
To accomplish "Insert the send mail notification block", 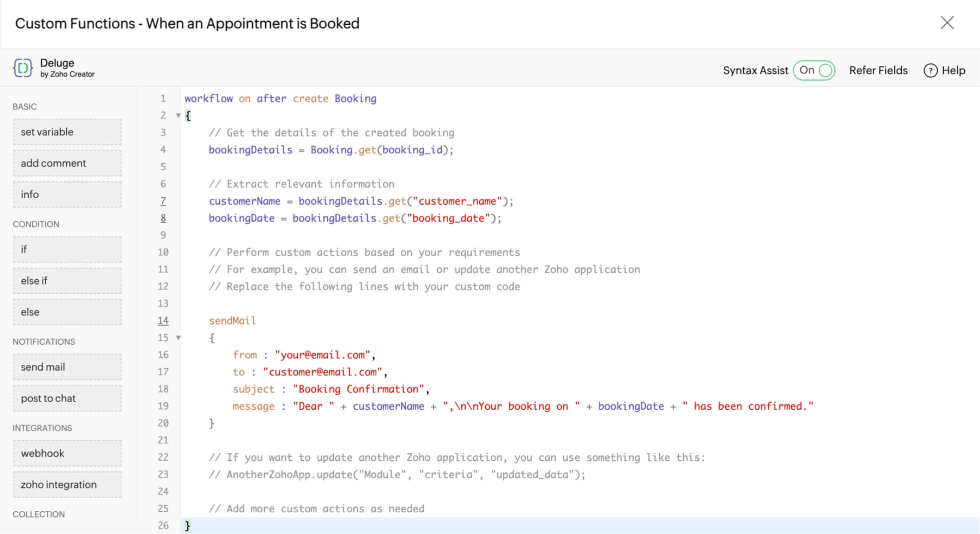I will [x=67, y=367].
